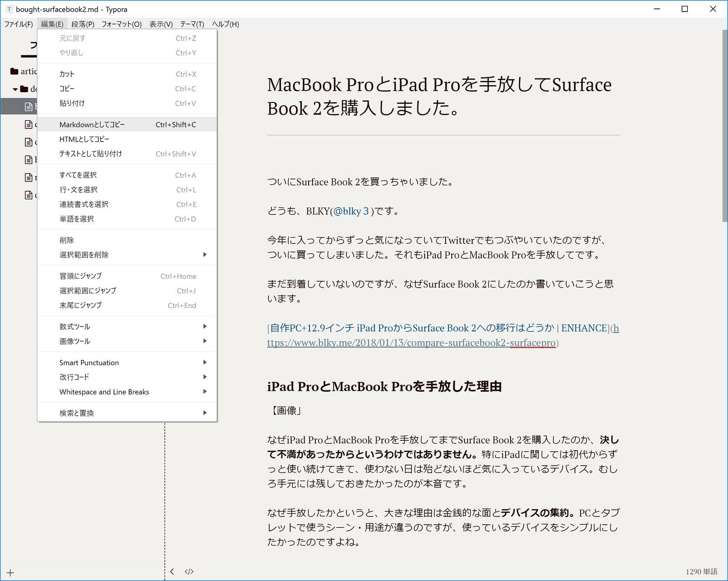Click the main article title heading

(439, 96)
